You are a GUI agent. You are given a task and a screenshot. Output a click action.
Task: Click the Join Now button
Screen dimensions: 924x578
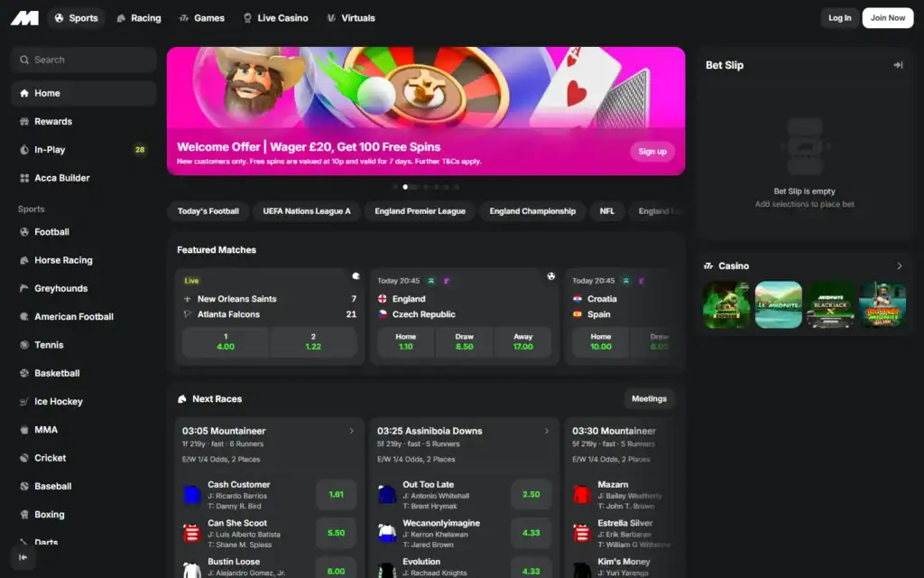point(888,18)
